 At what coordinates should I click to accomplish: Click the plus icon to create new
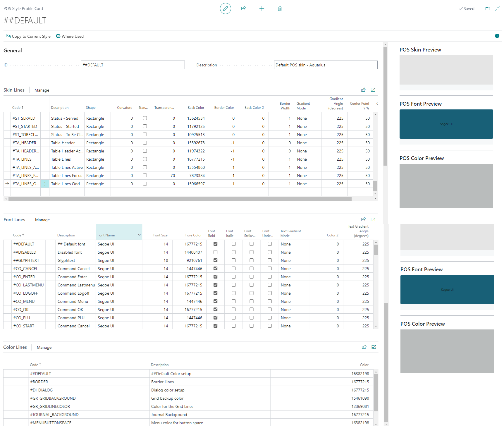[262, 8]
